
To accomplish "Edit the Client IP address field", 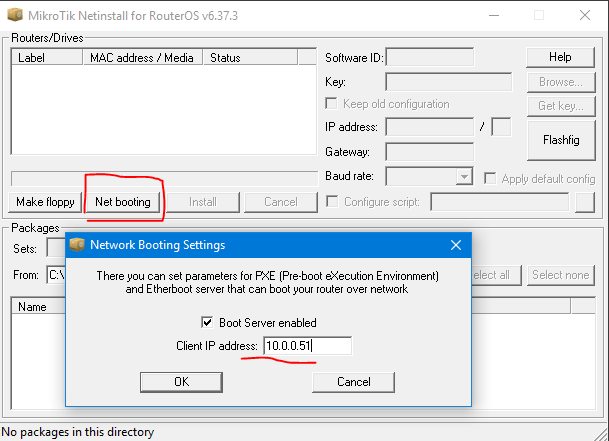I will pos(307,346).
